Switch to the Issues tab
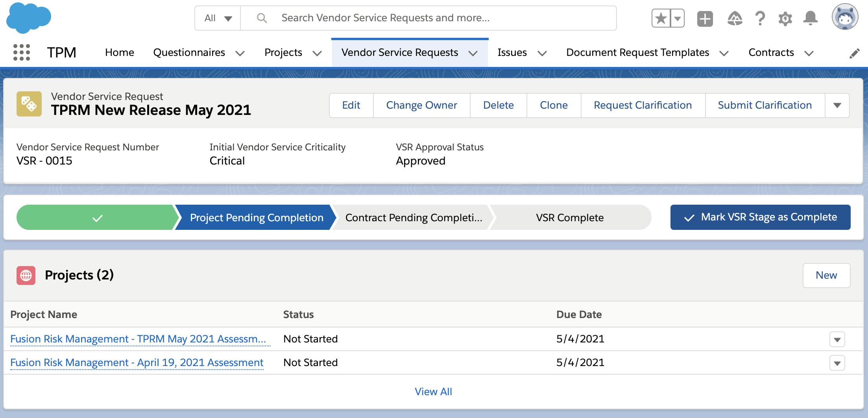 [512, 52]
